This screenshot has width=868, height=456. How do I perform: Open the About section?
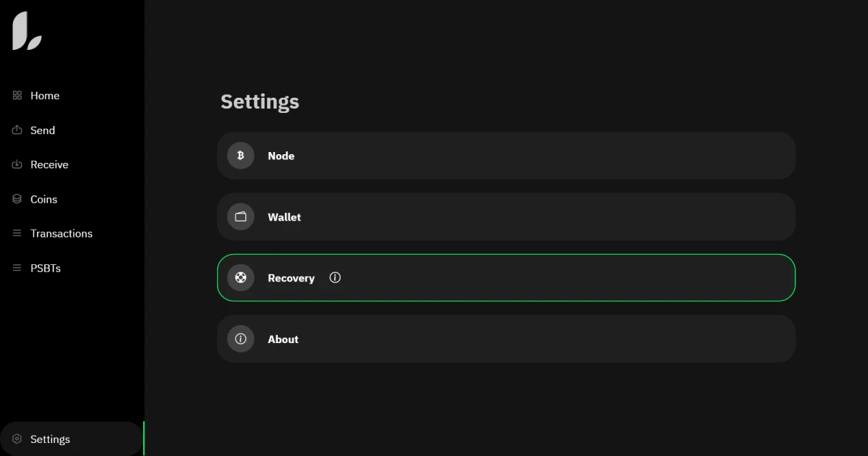506,339
